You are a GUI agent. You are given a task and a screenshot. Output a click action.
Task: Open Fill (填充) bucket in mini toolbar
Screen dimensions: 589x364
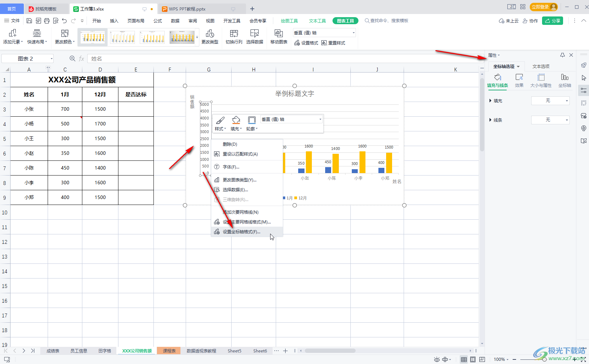point(236,124)
